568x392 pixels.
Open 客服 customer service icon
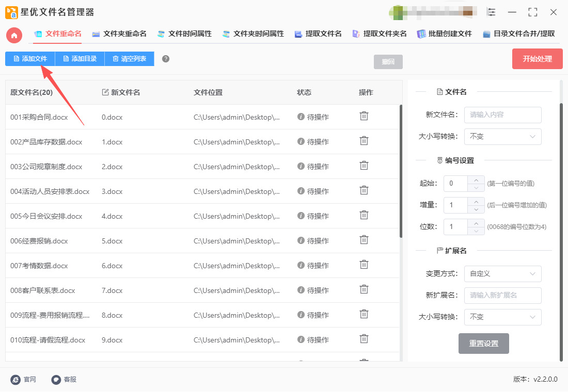pos(56,379)
